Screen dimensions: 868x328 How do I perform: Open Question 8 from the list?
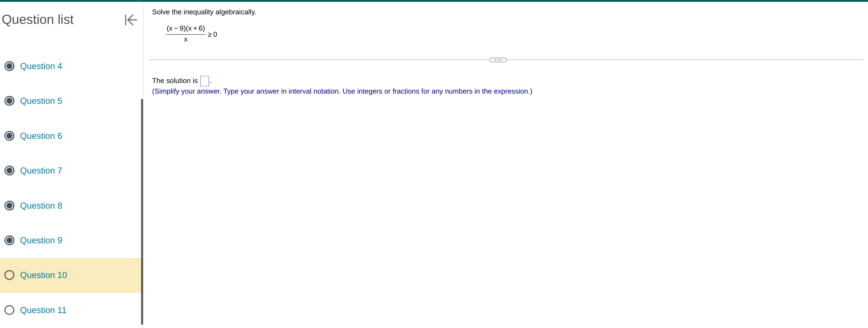click(x=41, y=206)
